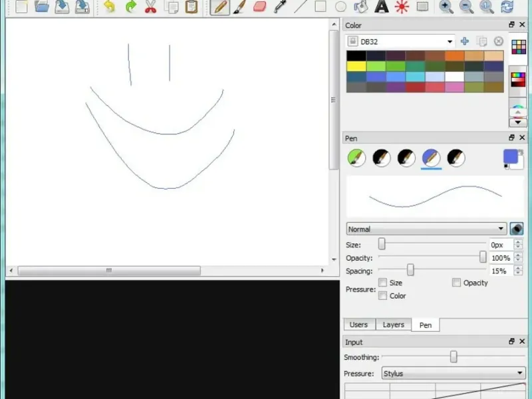Switch to the Pen tab
The image size is (532, 399).
[426, 325]
